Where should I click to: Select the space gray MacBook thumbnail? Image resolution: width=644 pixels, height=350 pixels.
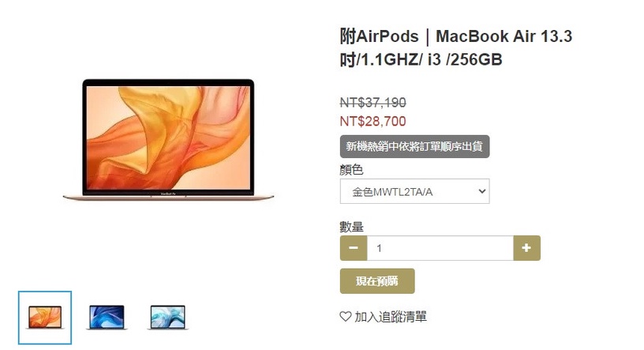[107, 318]
